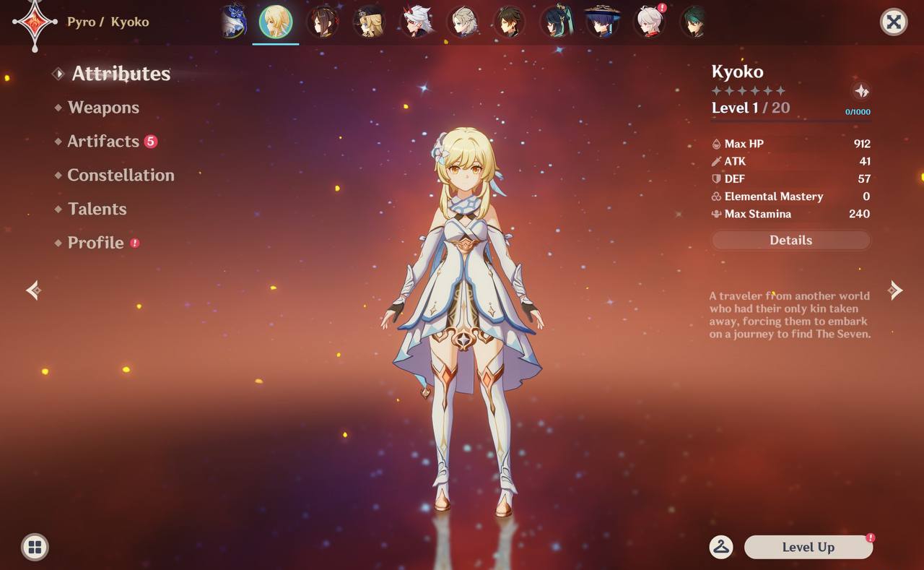Switch to next character with right arrow
The image size is (924, 570).
click(895, 290)
